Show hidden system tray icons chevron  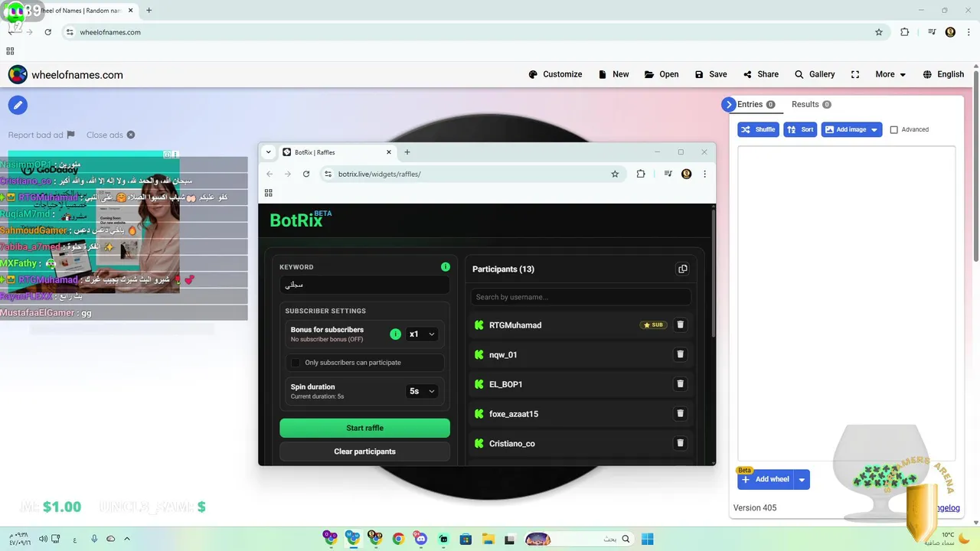pyautogui.click(x=127, y=539)
